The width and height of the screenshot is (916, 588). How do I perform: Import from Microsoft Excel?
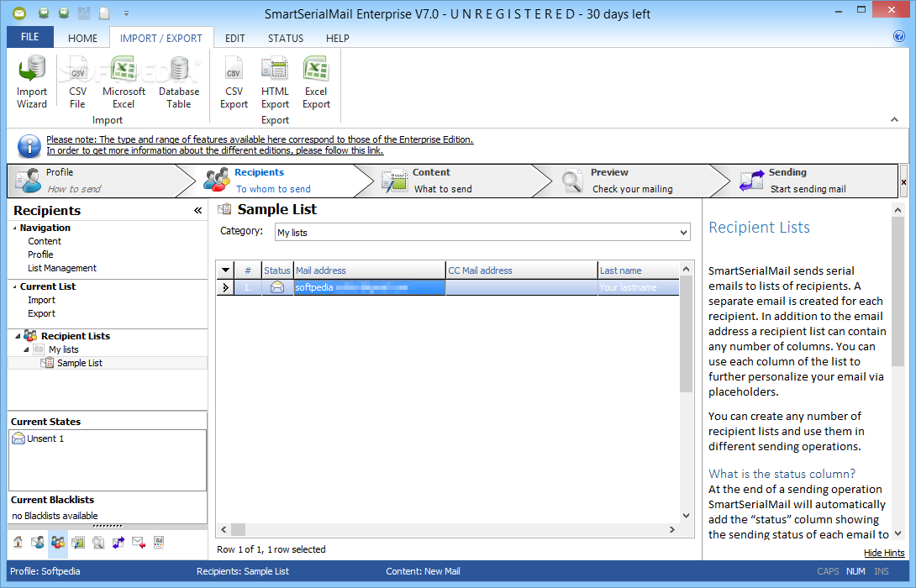pyautogui.click(x=124, y=82)
